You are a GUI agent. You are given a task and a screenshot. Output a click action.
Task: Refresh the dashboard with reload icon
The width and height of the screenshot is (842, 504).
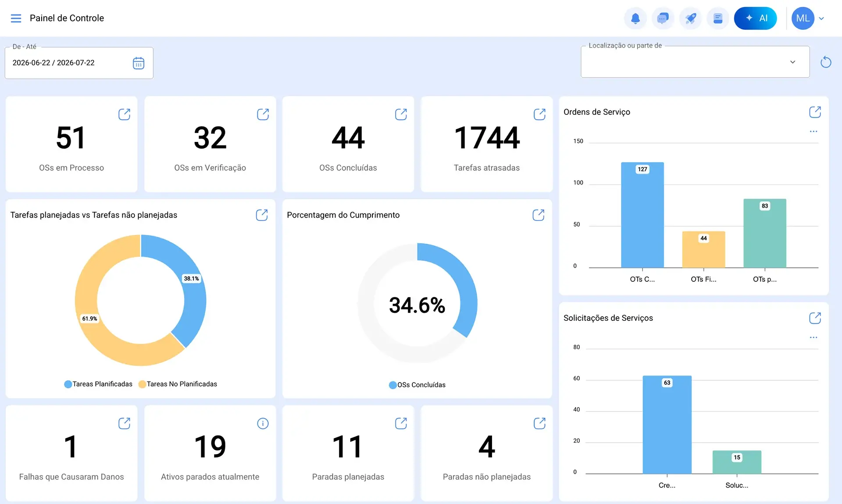coord(826,62)
